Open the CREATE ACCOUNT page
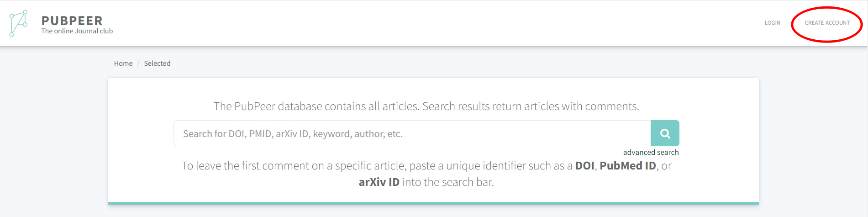 pyautogui.click(x=827, y=23)
